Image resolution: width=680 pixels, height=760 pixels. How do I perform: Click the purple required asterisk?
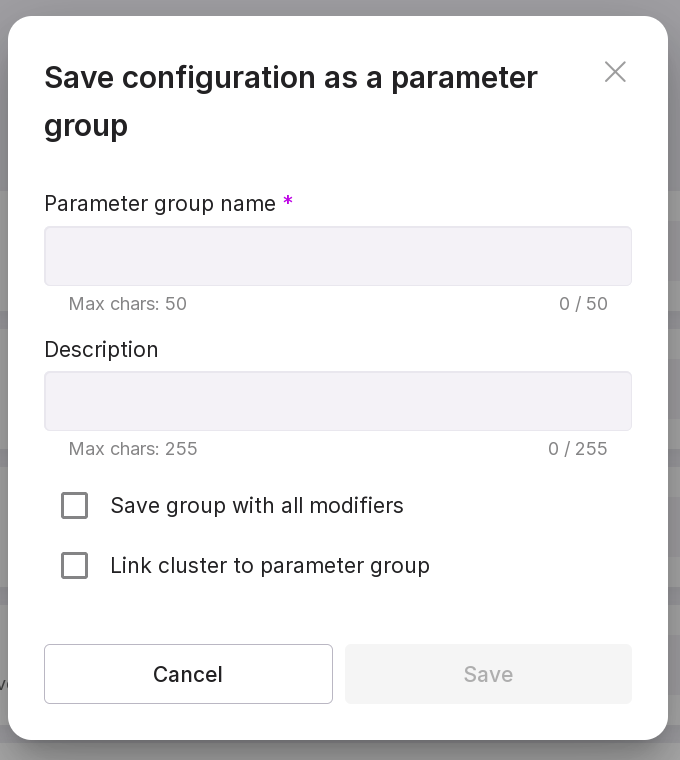(x=288, y=203)
